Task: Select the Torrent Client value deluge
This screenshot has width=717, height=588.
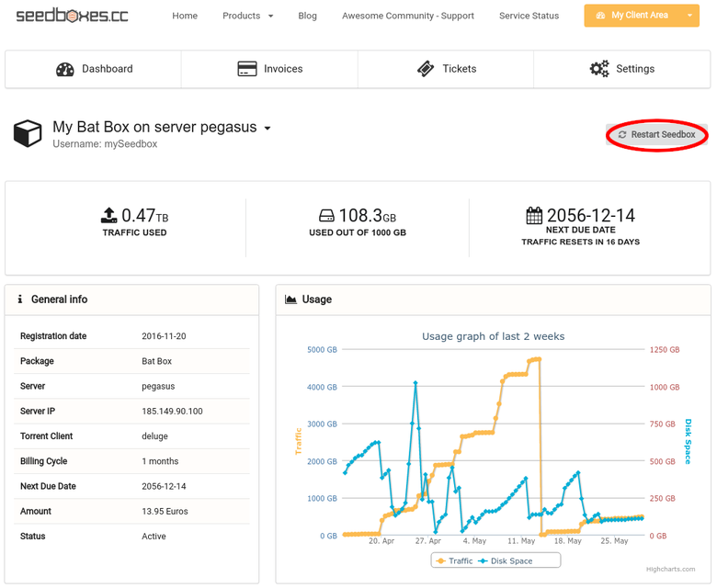Action: 154,436
